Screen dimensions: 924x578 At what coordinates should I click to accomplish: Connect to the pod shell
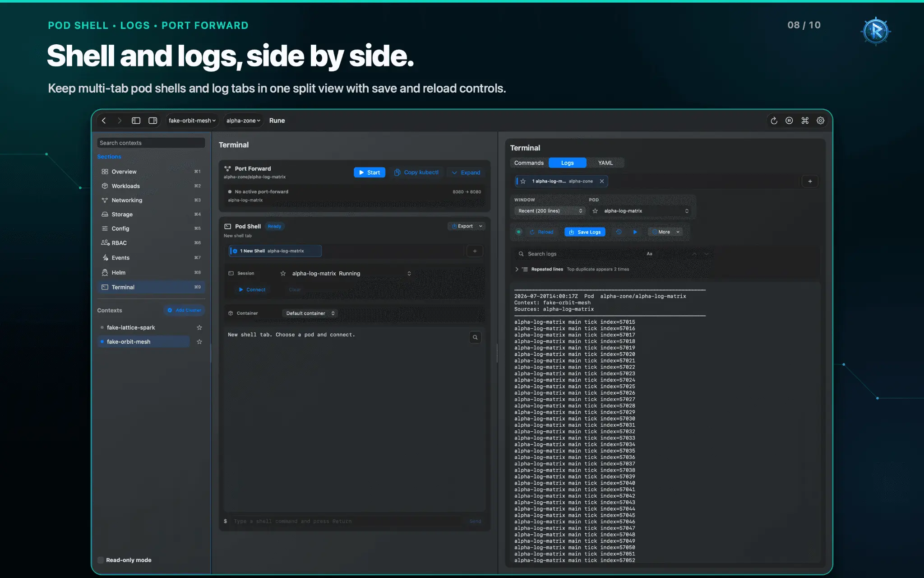(x=252, y=290)
